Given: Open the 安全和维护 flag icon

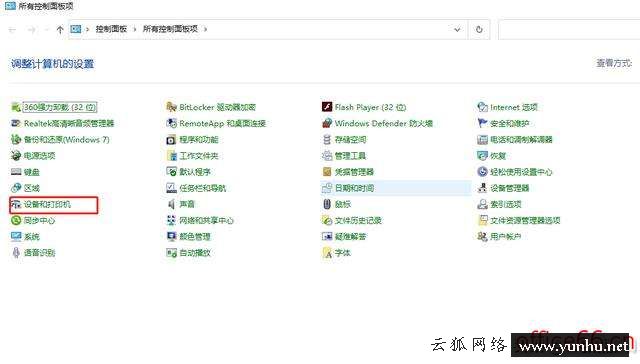Looking at the screenshot, I should click(x=482, y=123).
